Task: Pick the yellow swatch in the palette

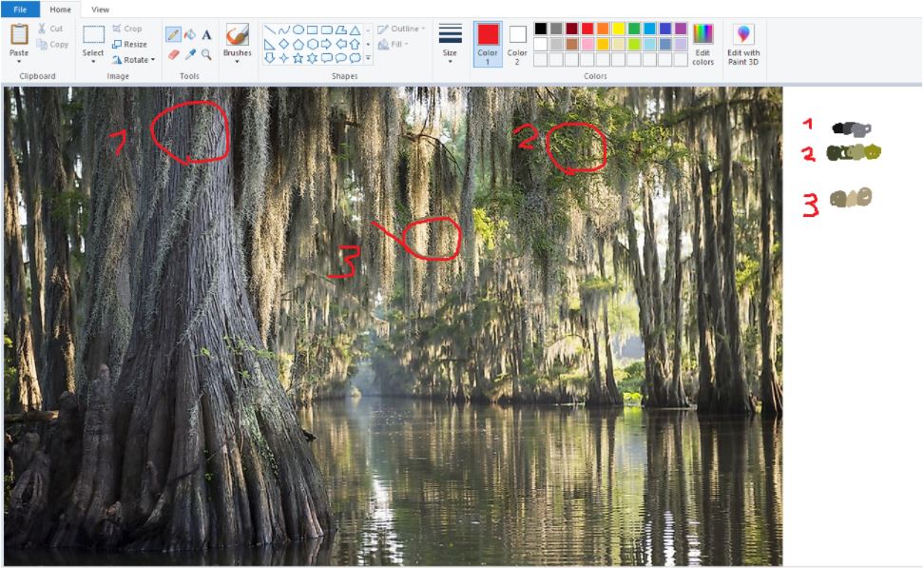Action: [x=619, y=29]
